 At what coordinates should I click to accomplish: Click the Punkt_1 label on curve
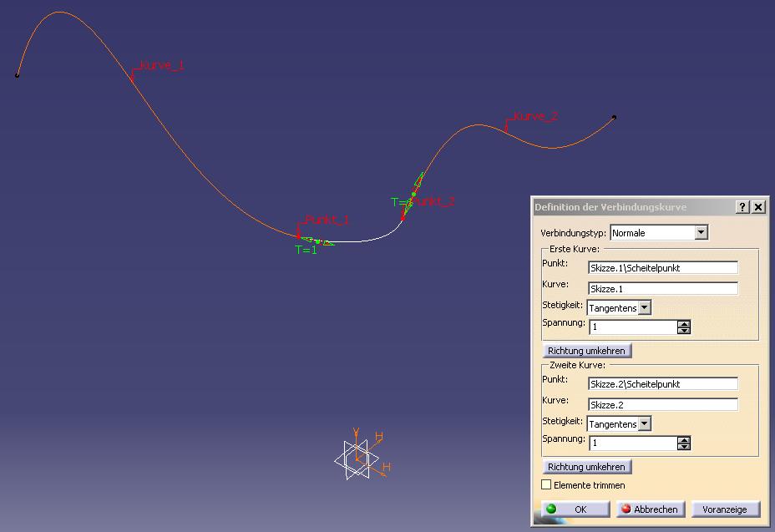[x=327, y=220]
